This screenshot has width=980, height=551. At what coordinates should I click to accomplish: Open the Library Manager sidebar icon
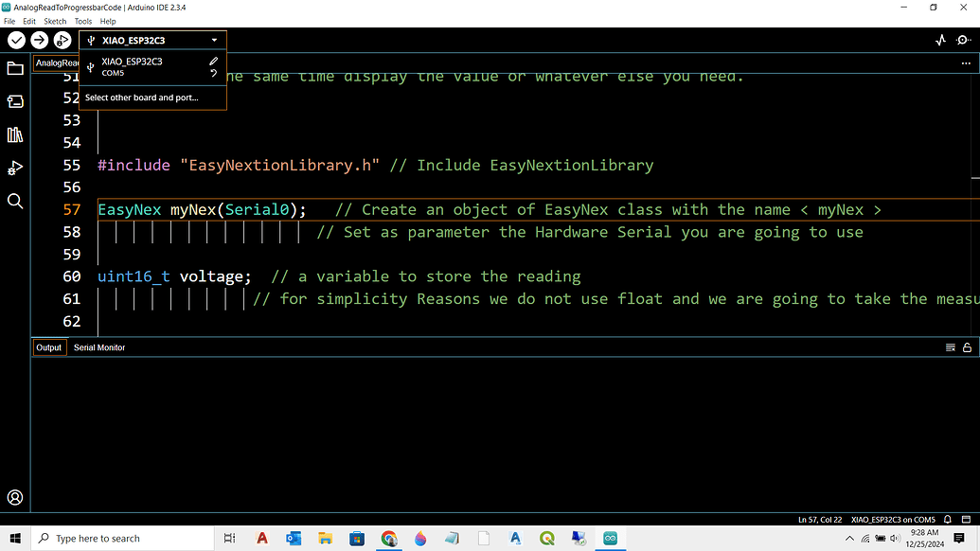pyautogui.click(x=14, y=134)
